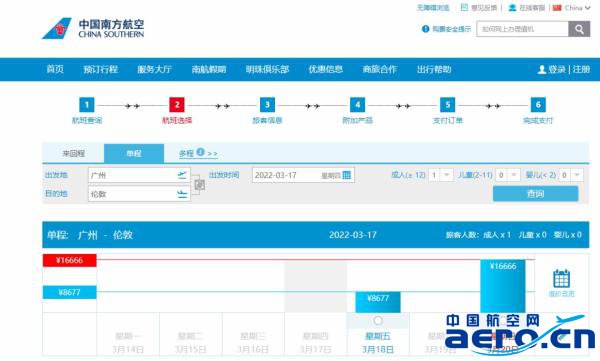Screen dimensions: 600x361
Task: Open 服务大厅 navigation menu
Action: pos(155,69)
